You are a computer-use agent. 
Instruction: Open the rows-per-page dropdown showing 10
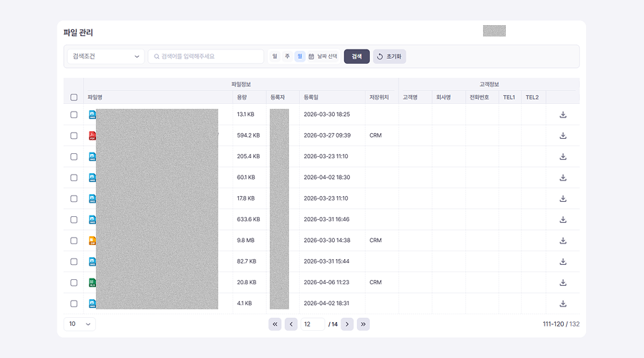tap(79, 324)
